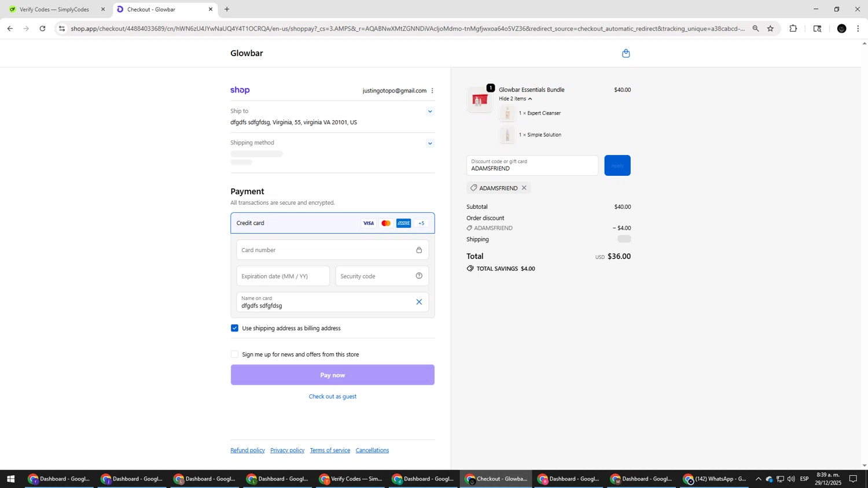Open the Terms of service link
The height and width of the screenshot is (488, 868).
[x=330, y=450]
